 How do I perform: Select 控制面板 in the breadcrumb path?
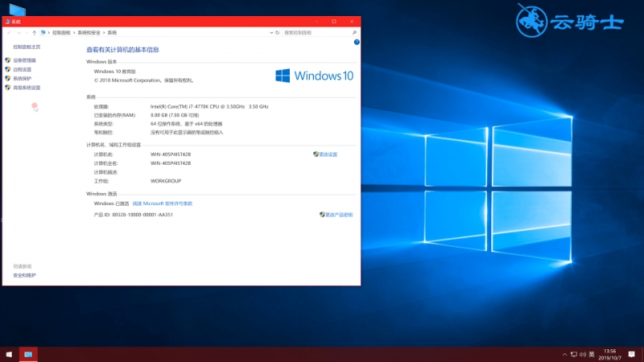[x=61, y=32]
